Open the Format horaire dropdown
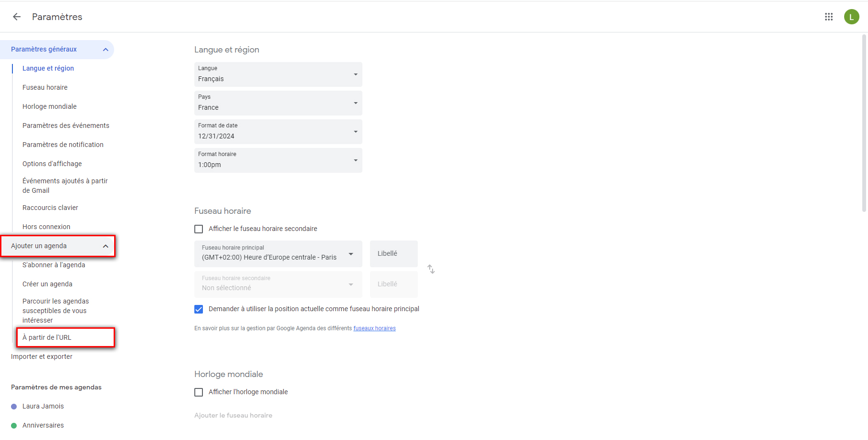 pos(278,160)
